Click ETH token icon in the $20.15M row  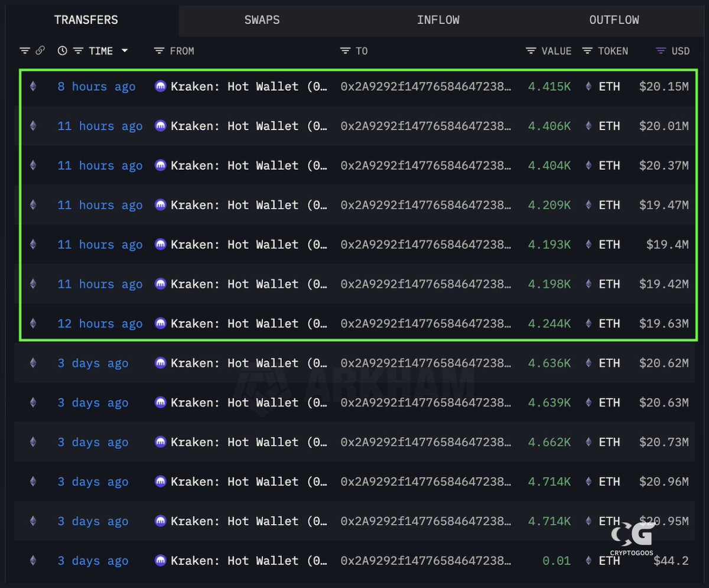pos(588,86)
